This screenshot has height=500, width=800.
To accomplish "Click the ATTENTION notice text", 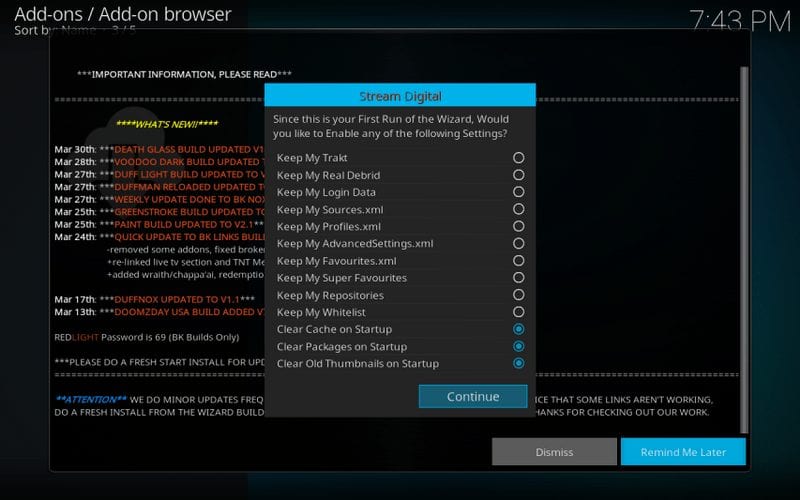I will 91,399.
